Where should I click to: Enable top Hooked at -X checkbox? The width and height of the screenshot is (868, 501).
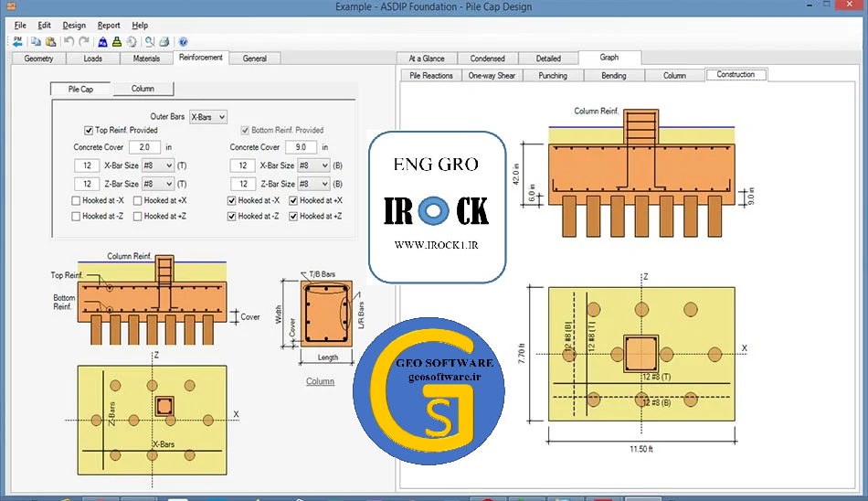pos(76,200)
